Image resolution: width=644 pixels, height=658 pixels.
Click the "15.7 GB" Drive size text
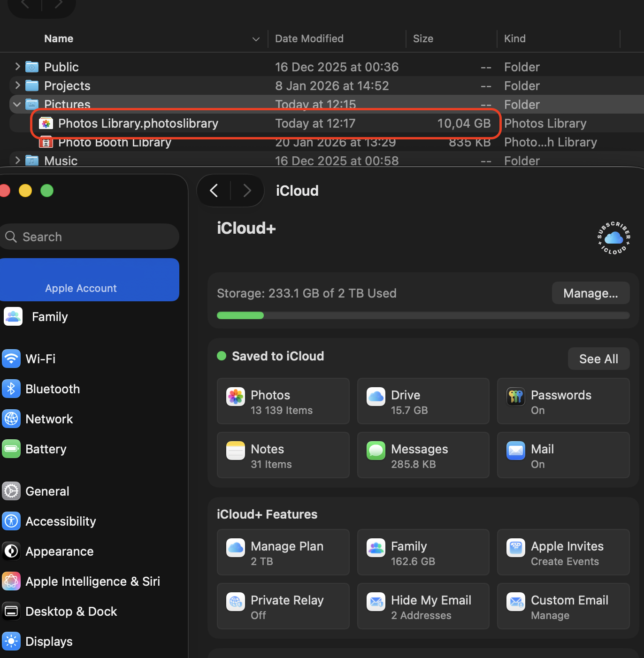pos(409,410)
